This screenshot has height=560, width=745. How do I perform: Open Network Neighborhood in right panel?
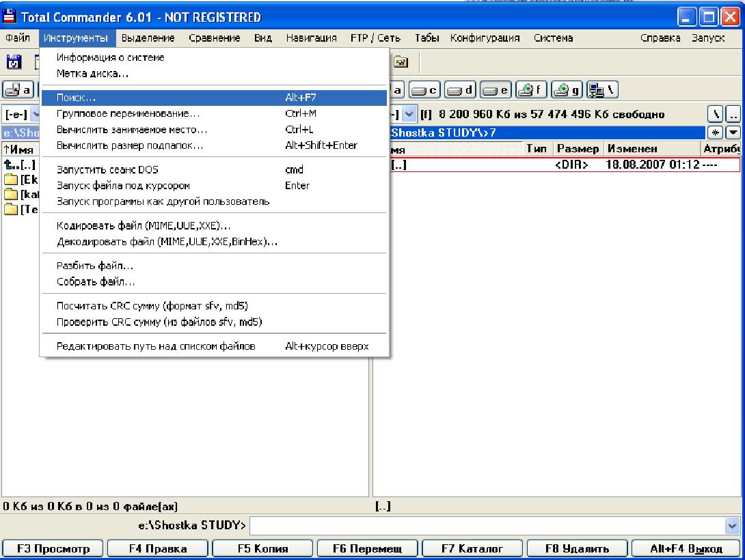tap(602, 89)
